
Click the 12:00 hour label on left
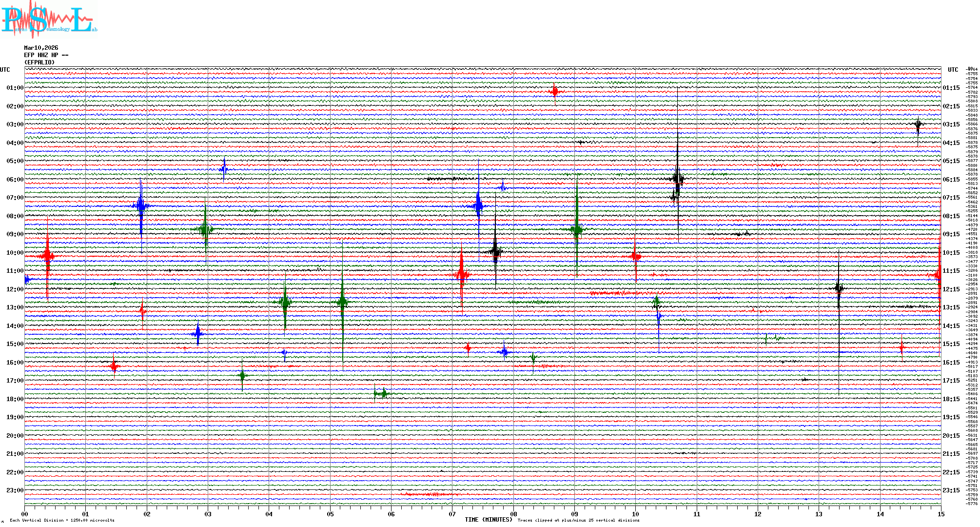tap(15, 289)
